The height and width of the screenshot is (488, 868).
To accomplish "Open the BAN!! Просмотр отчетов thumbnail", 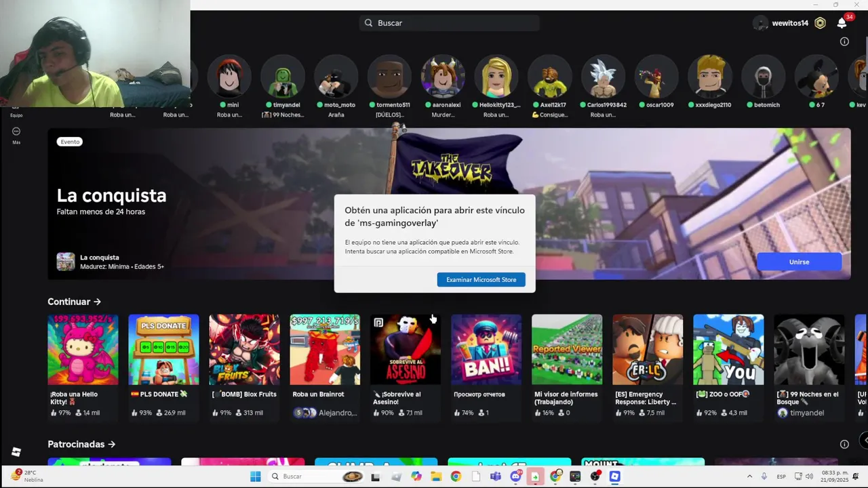I will [486, 350].
